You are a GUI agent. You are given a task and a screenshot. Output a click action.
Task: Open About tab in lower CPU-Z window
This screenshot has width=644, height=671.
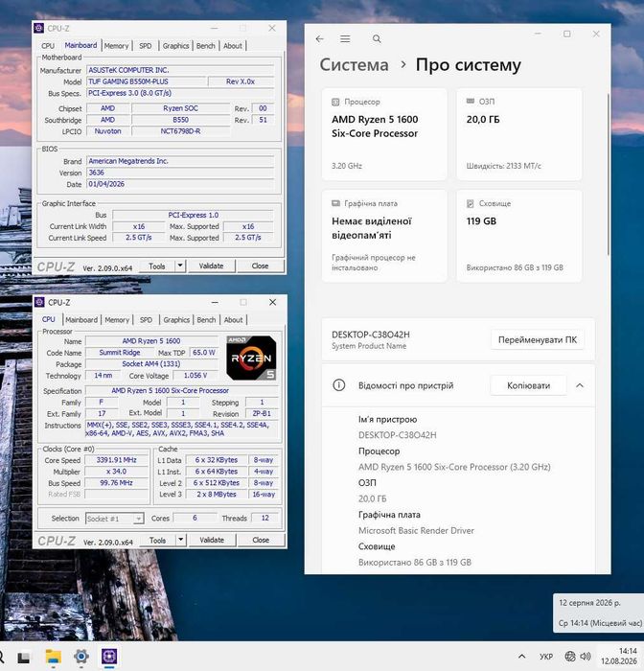tap(233, 319)
